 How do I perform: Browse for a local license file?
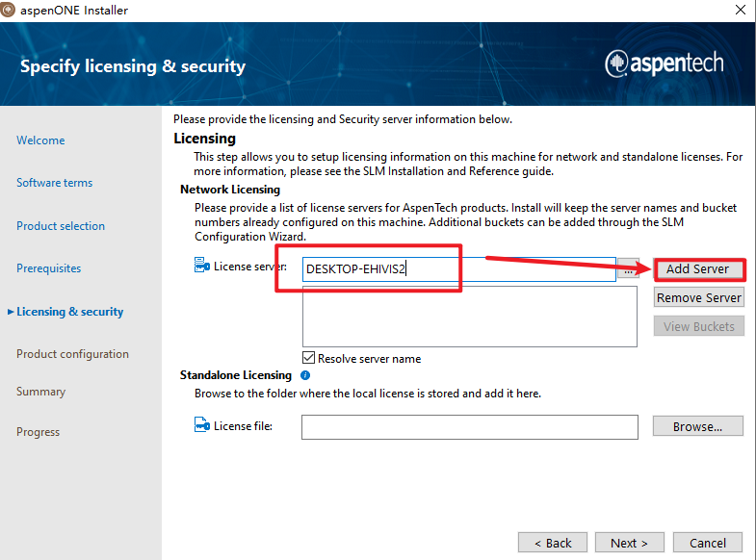click(698, 426)
